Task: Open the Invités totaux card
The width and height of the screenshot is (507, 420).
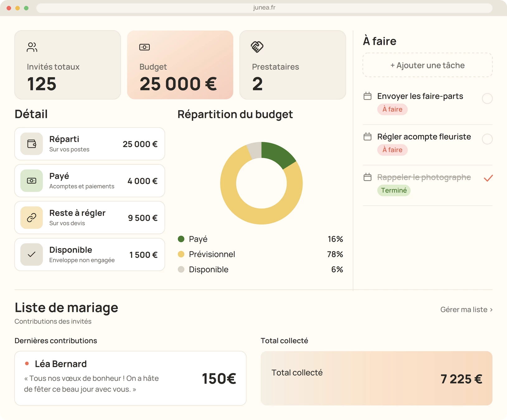Action: point(68,65)
